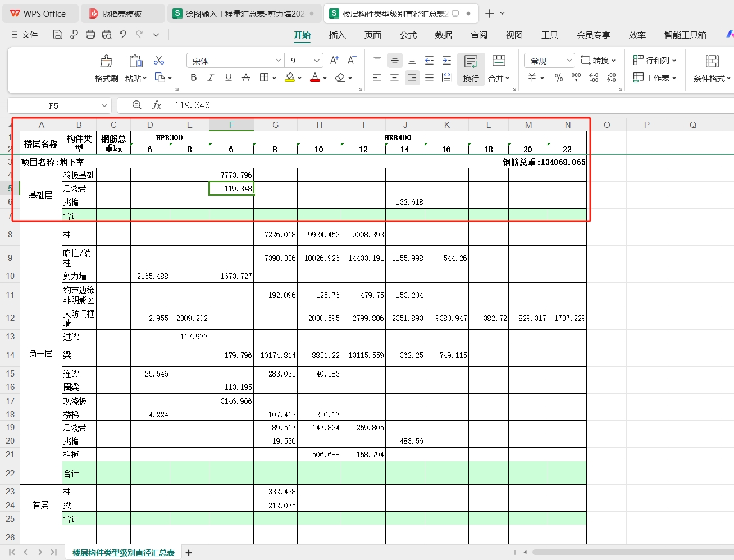The width and height of the screenshot is (734, 560).
Task: Toggle bold formatting
Action: pyautogui.click(x=193, y=77)
